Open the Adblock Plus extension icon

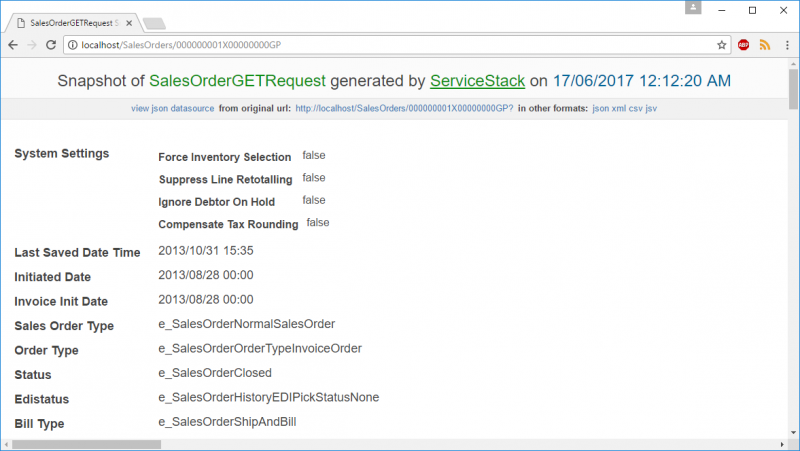[744, 45]
